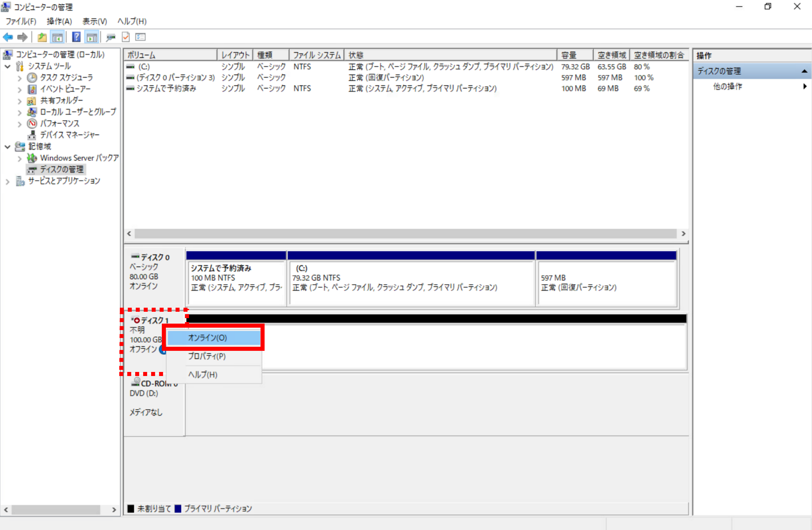812x530 pixels.
Task: Collapse the システム ツール tree node
Action: tap(8, 67)
